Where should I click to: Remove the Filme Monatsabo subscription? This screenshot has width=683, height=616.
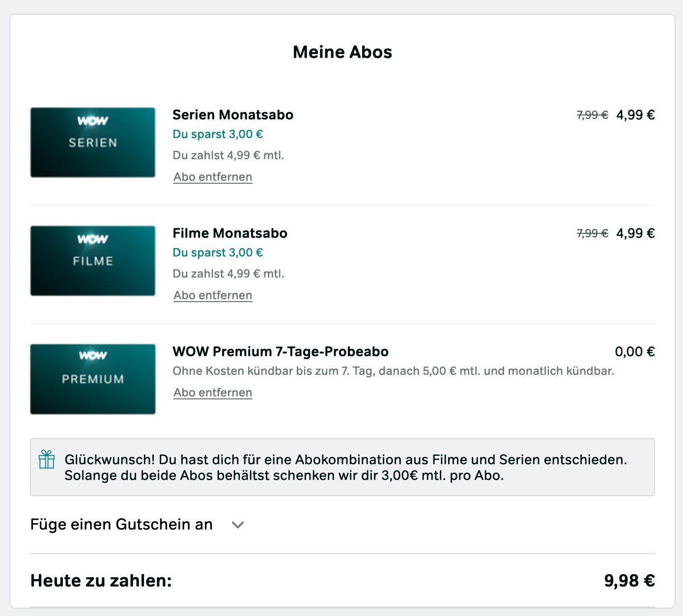(x=213, y=295)
